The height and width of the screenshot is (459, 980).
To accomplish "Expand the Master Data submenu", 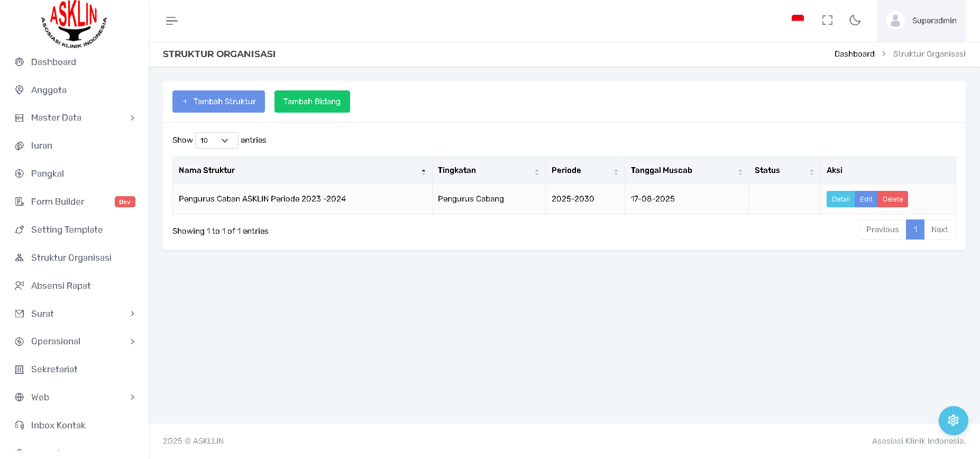I will tap(132, 118).
